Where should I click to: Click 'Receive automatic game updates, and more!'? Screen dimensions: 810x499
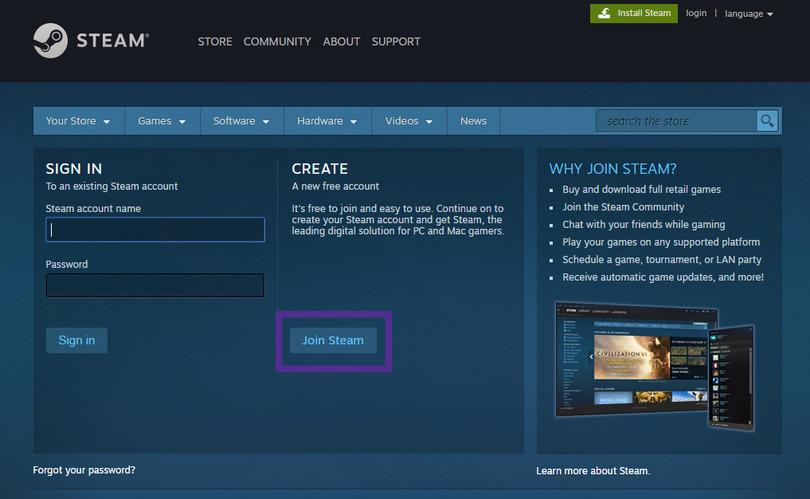[663, 277]
